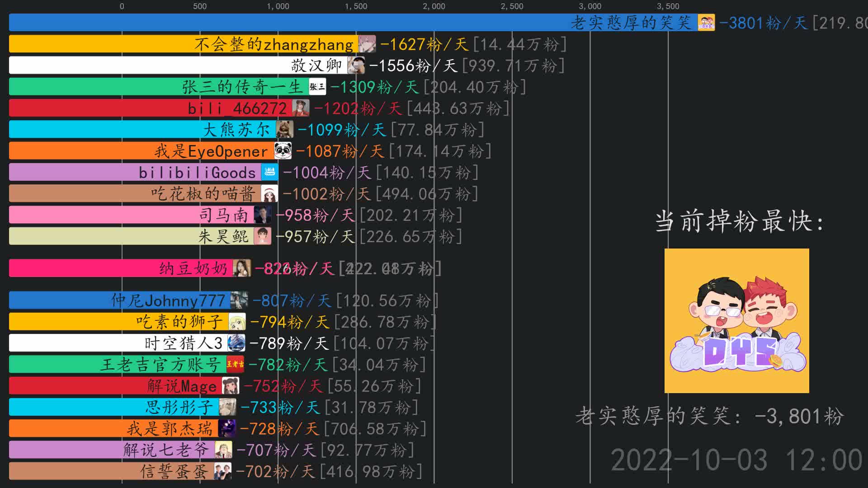Click the value text -794粉/天
This screenshot has height=488, width=868.
290,322
